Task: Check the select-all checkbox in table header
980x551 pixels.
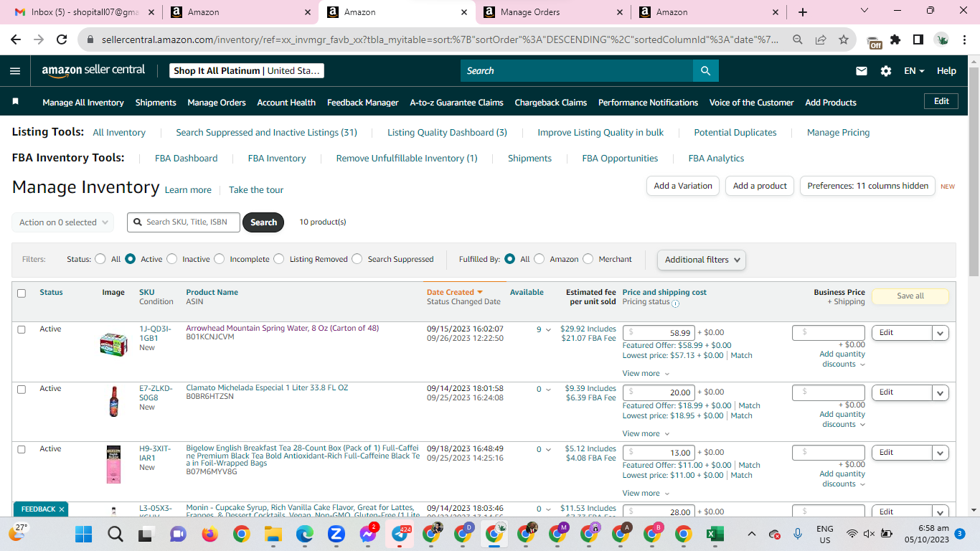Action: [x=22, y=293]
